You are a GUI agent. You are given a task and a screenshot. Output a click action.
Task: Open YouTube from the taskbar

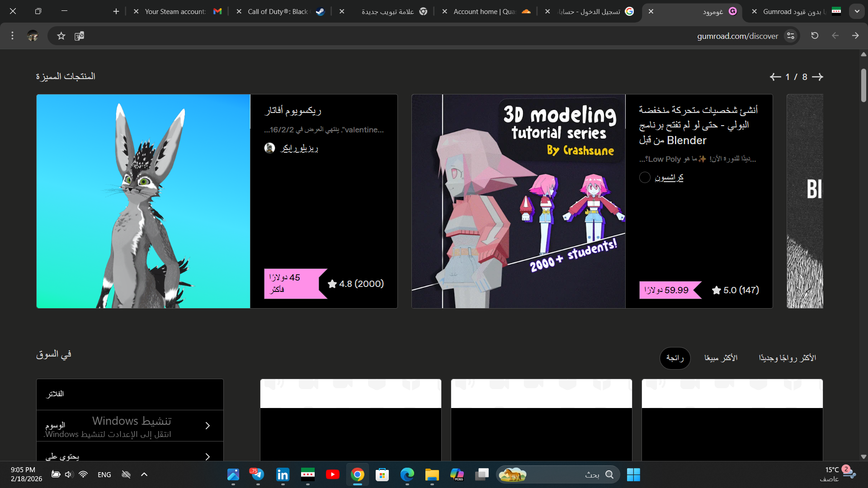point(332,474)
